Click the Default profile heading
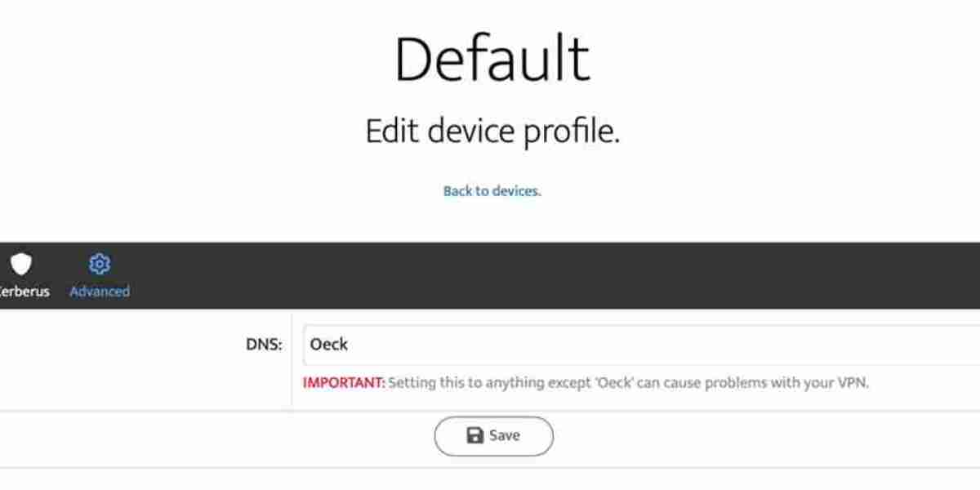Screen dimensions: 980x490 pos(492,59)
